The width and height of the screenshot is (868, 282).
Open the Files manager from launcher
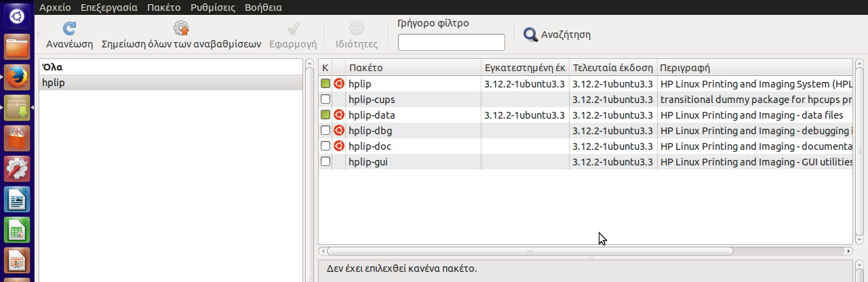[18, 48]
